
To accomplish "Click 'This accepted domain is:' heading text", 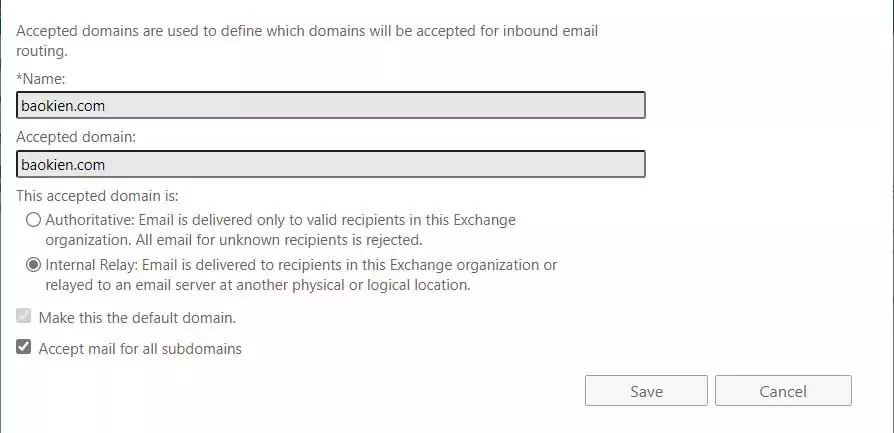I will click(97, 196).
